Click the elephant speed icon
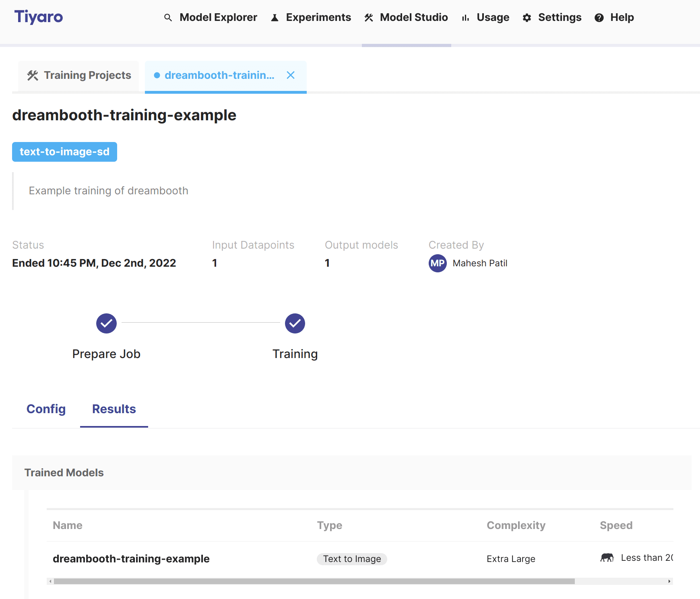This screenshot has width=700, height=599. [607, 558]
